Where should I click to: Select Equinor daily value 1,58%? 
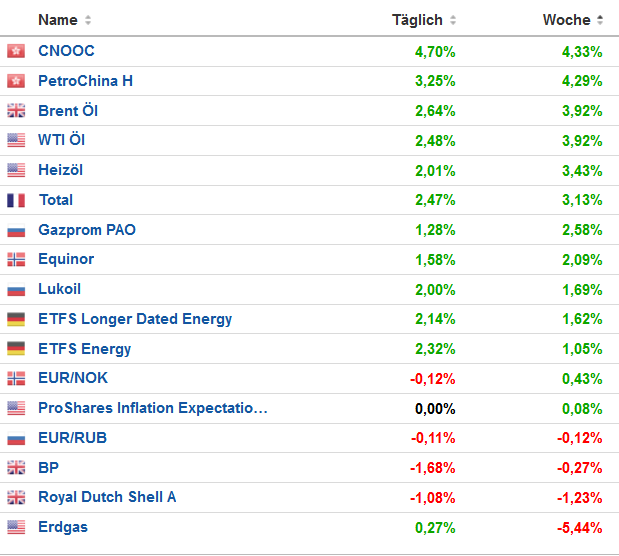435,260
